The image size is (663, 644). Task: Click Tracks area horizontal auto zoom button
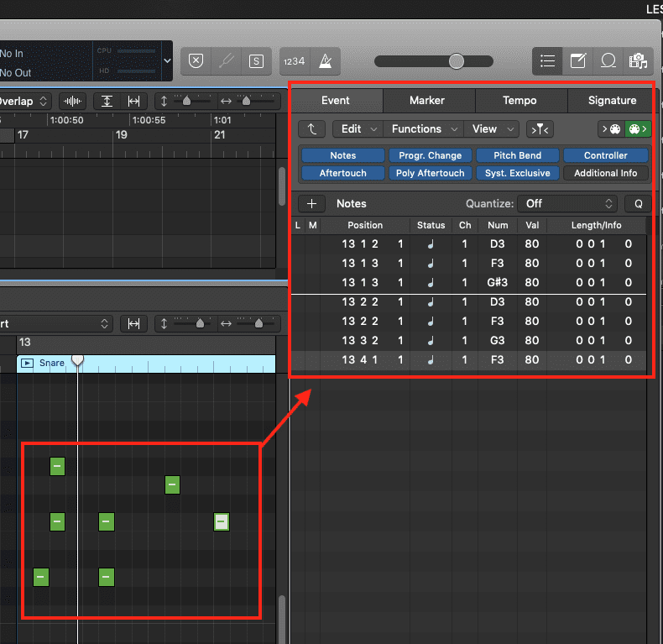(133, 102)
